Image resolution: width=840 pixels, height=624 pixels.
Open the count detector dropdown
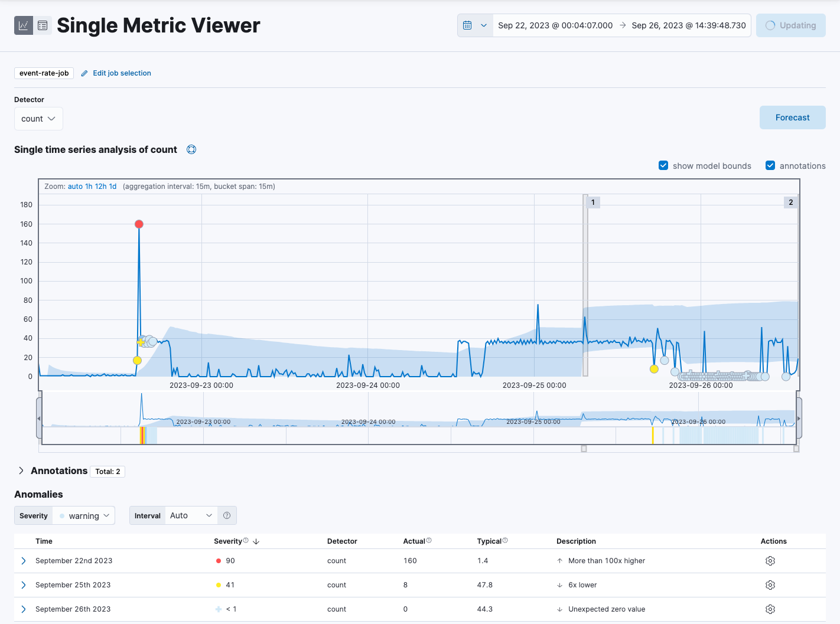38,119
